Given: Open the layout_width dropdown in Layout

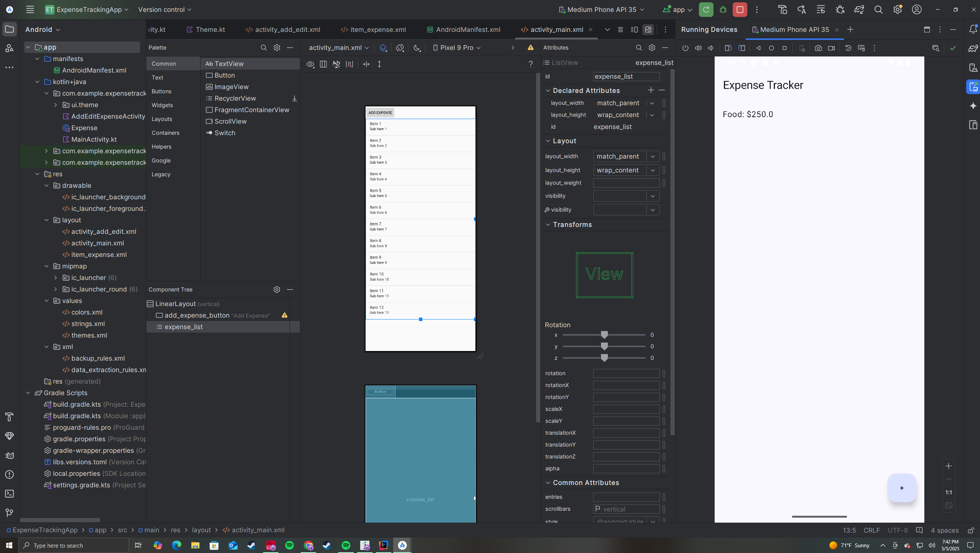Looking at the screenshot, I should tap(652, 156).
